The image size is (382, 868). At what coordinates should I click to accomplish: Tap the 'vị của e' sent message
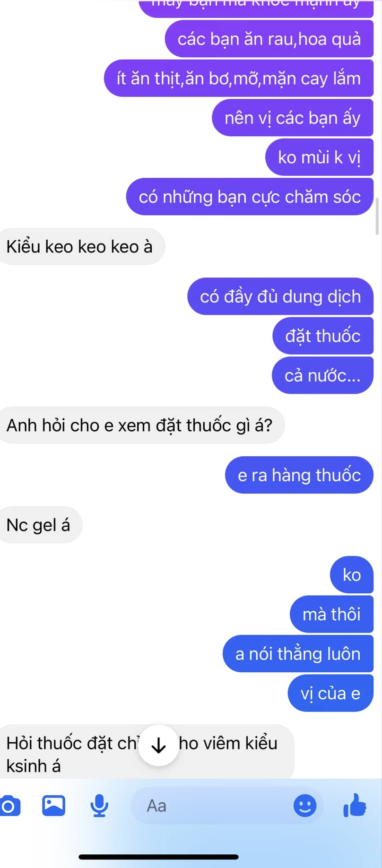pos(330,693)
